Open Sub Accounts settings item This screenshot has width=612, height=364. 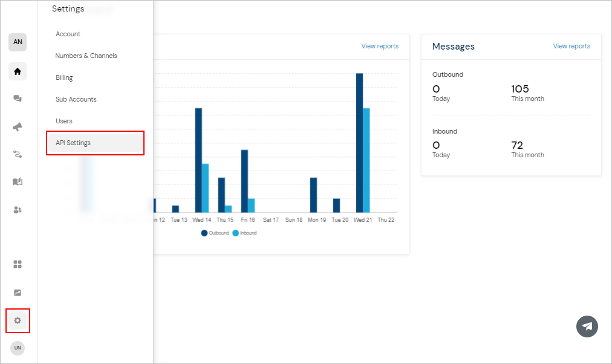(76, 100)
